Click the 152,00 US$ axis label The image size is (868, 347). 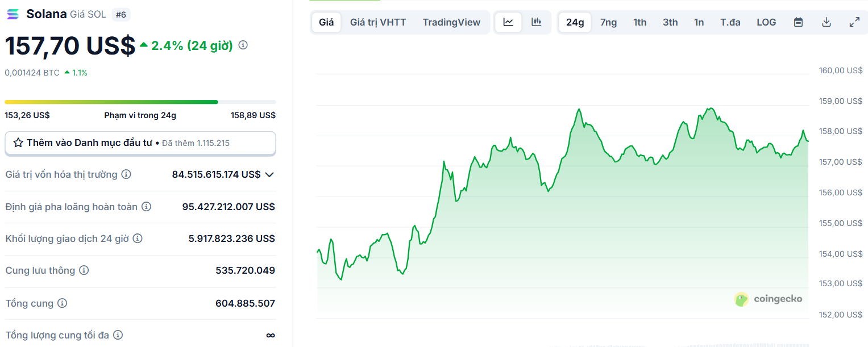pos(841,315)
